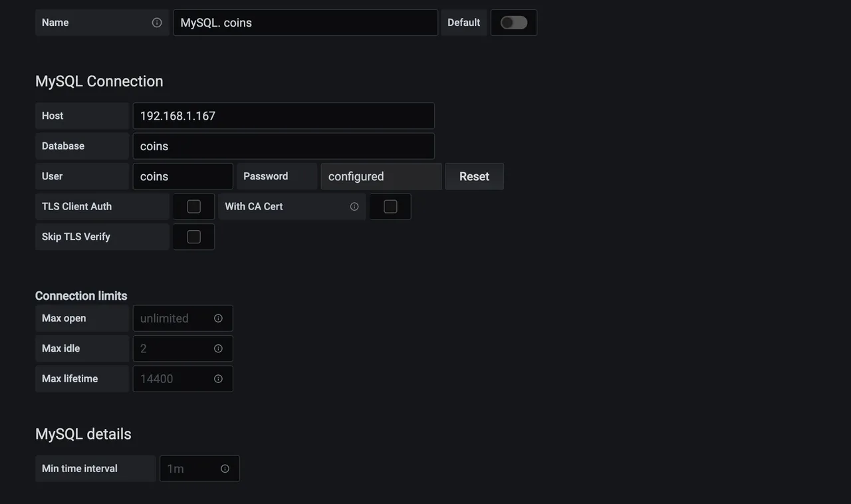Click the Max open info icon
The image size is (851, 504).
click(x=218, y=318)
